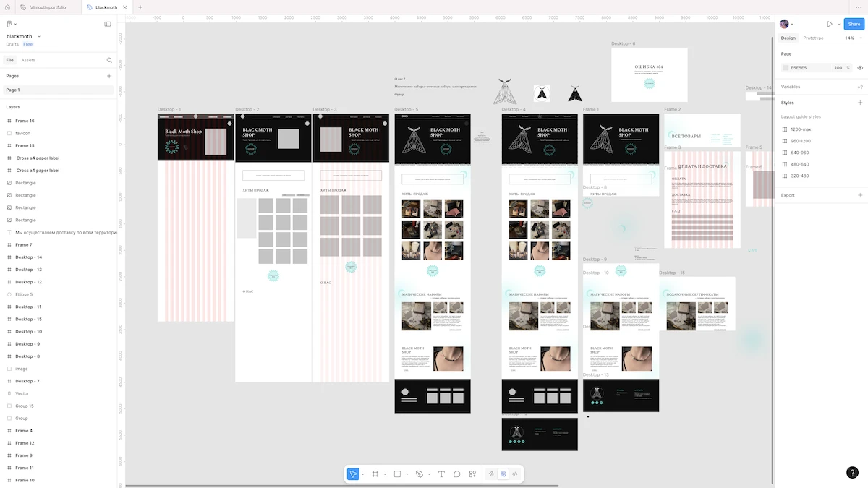The image size is (868, 488).
Task: Select the Move tool in bottom toolbar
Action: tap(353, 474)
